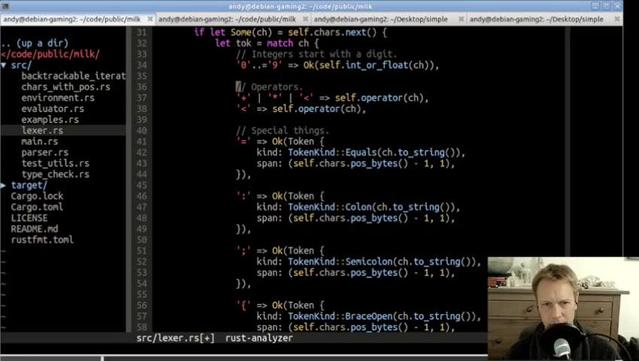Click line number 45 in the gutter
This screenshot has height=361, width=639.
coord(141,185)
